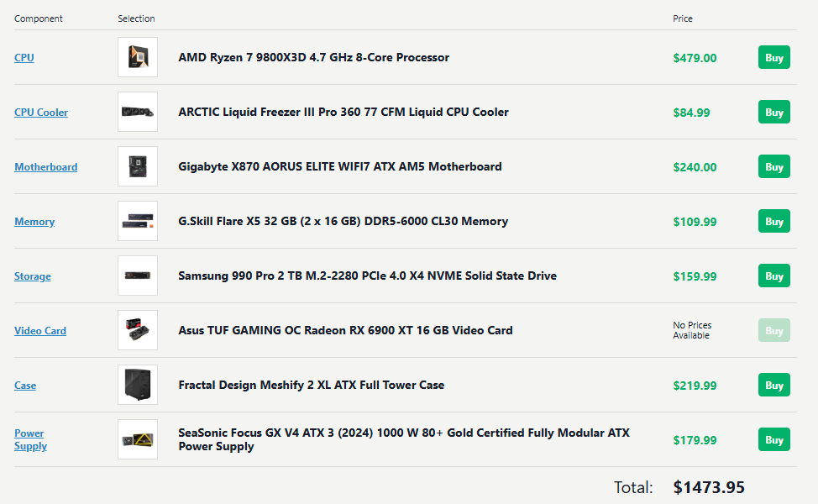This screenshot has height=504, width=818.
Task: Open the Samsung 990 Pro product name
Action: (367, 276)
